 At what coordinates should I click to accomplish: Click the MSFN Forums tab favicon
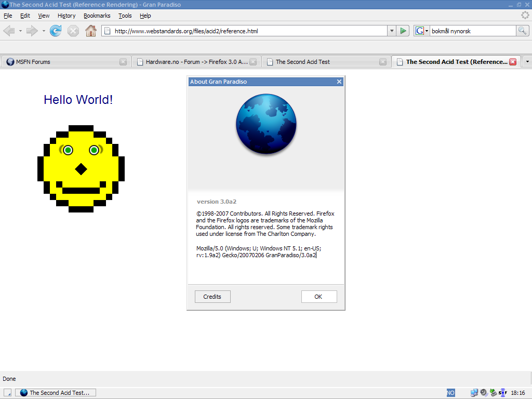10,62
